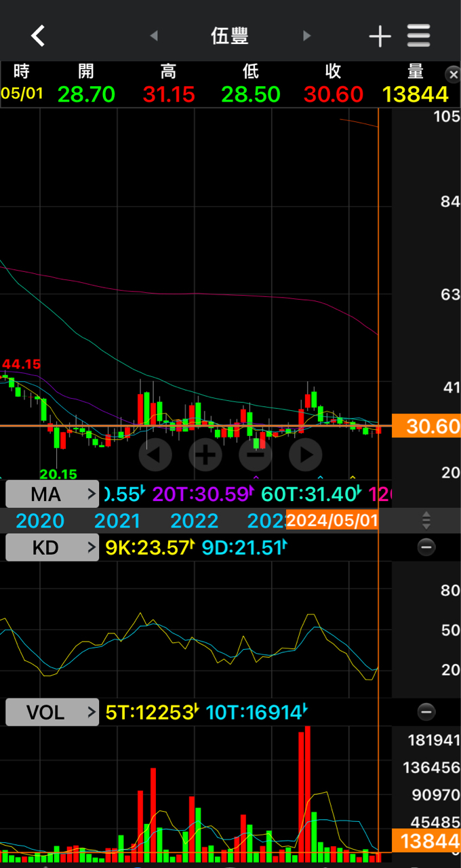Close the price info bar

pos(452,74)
